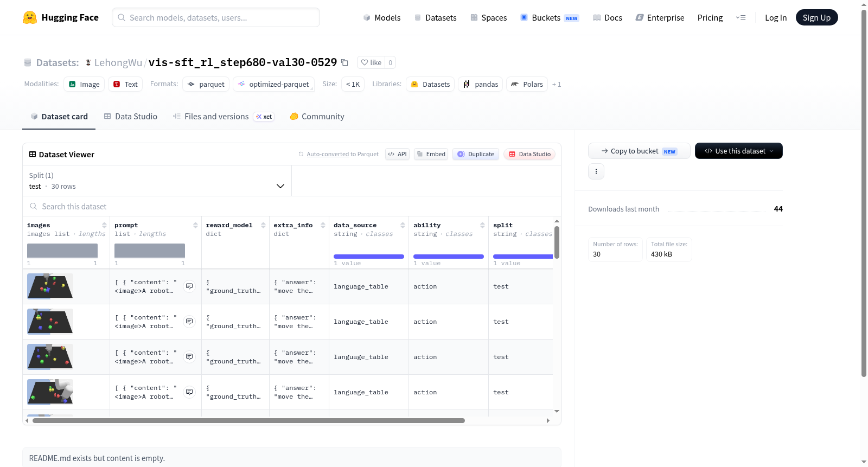This screenshot has height=467, width=868.
Task: Sort the images column
Action: click(x=104, y=225)
